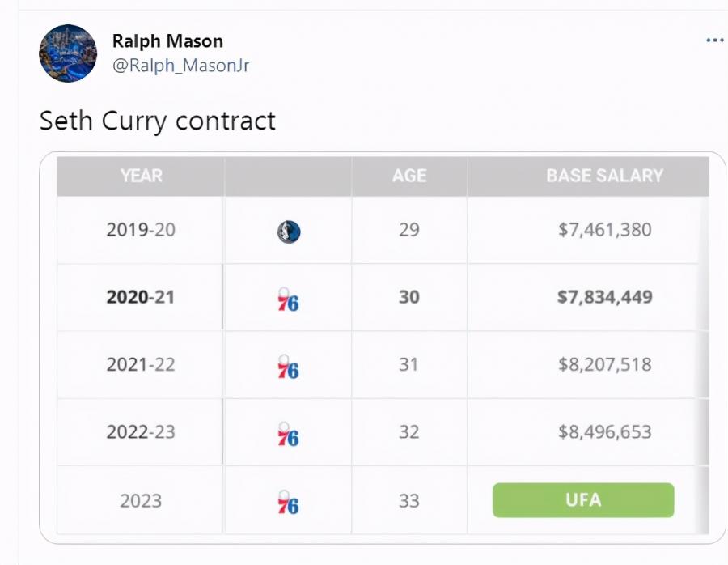
Task: Click the YEAR column header
Action: (x=140, y=175)
